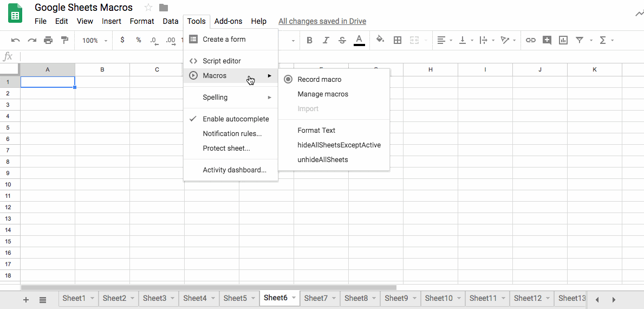Insert a link with the chain icon
The width and height of the screenshot is (644, 309).
(x=531, y=40)
